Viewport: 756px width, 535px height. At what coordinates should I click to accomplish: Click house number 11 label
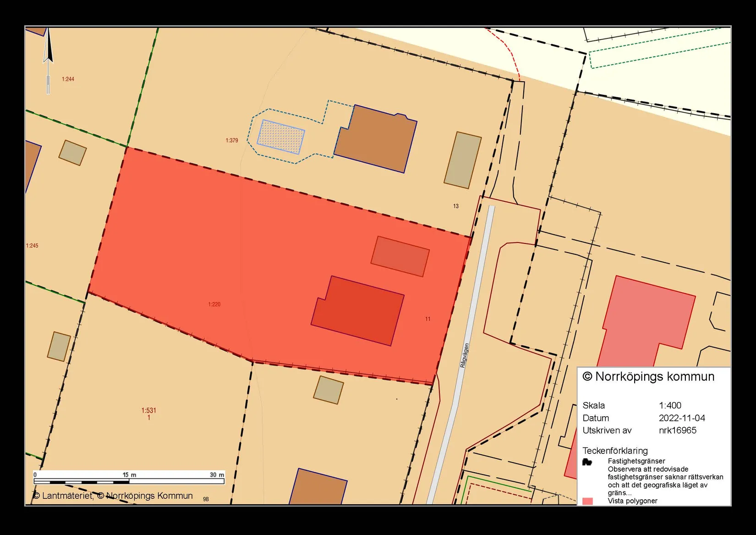(427, 319)
